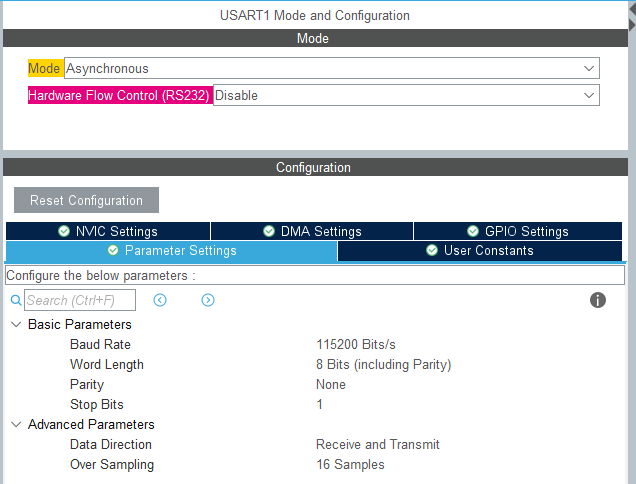636x484 pixels.
Task: Select the Word Length parameter
Action: coord(107,364)
